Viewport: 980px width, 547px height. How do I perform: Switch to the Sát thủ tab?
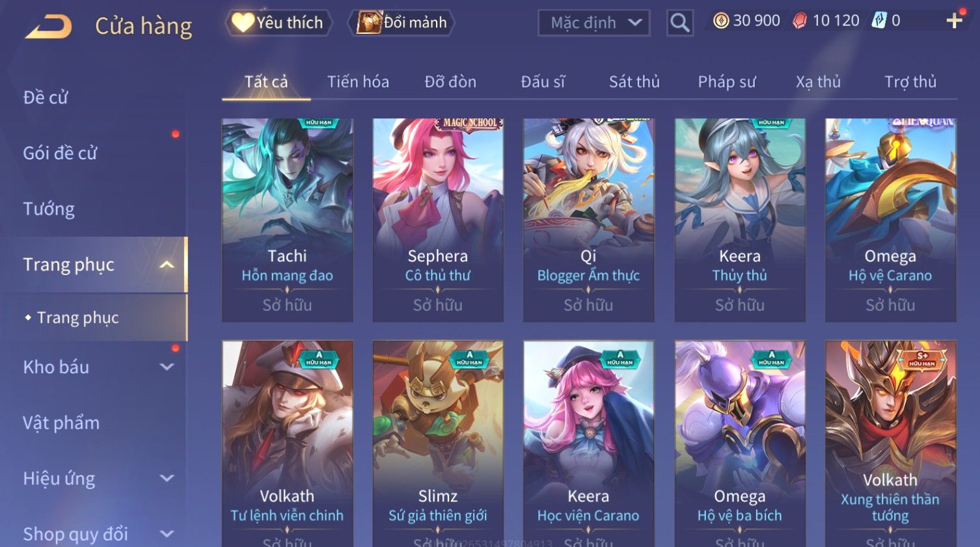(x=634, y=82)
